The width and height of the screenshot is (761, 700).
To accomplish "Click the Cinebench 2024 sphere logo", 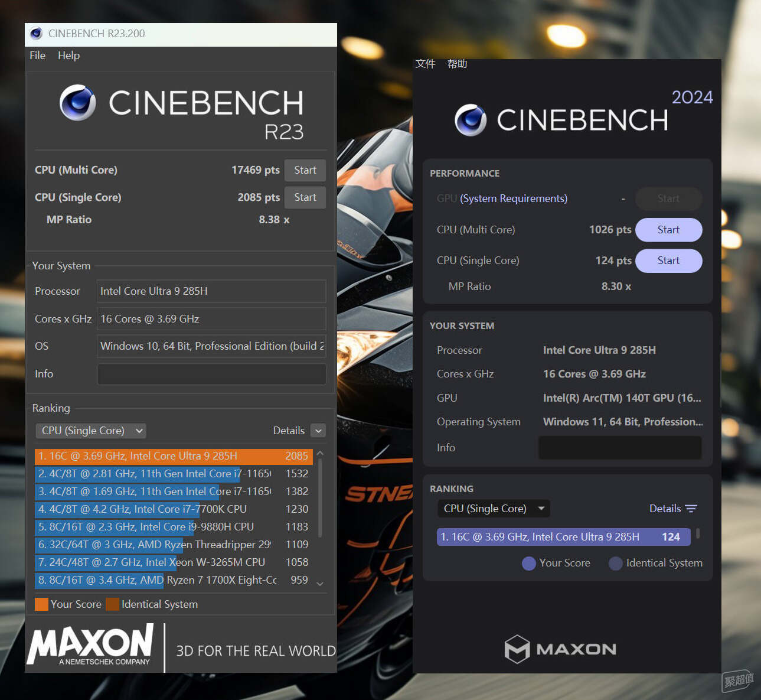I will (471, 120).
